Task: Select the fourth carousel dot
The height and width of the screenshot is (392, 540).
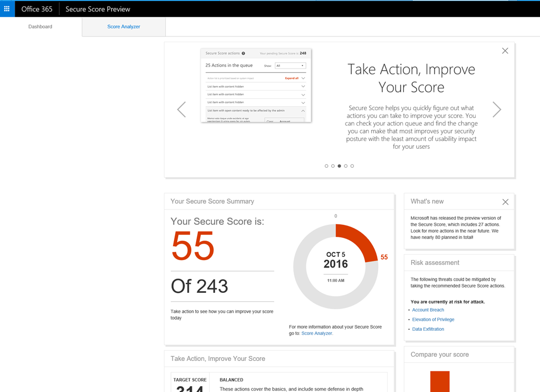Action: pyautogui.click(x=346, y=166)
